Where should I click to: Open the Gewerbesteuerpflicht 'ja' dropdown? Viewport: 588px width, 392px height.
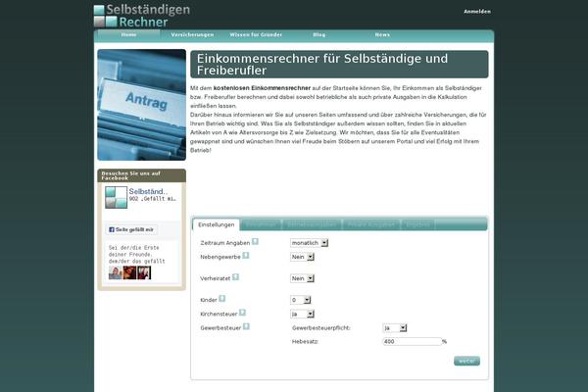(395, 328)
